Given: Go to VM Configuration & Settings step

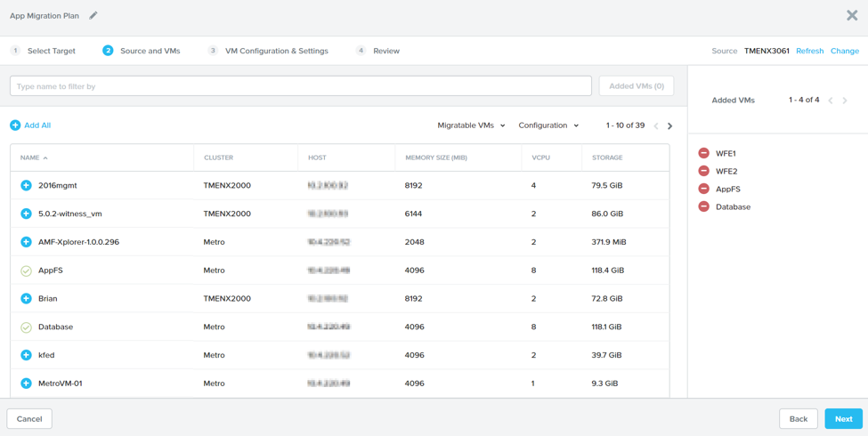Looking at the screenshot, I should point(269,51).
